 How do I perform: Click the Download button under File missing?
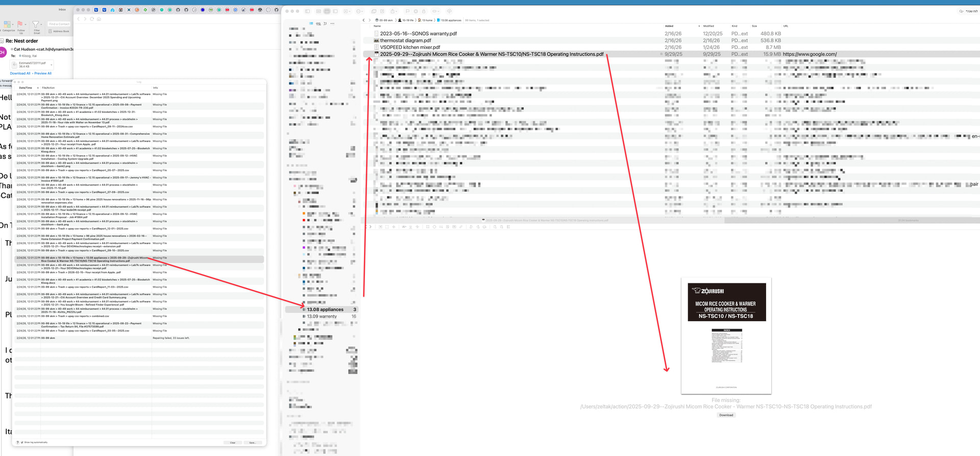[x=726, y=415]
